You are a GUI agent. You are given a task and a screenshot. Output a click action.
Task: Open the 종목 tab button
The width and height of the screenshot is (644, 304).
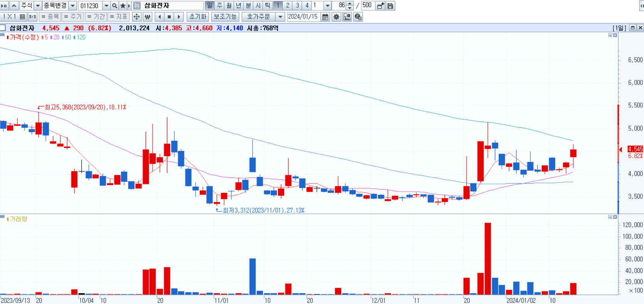(50, 17)
